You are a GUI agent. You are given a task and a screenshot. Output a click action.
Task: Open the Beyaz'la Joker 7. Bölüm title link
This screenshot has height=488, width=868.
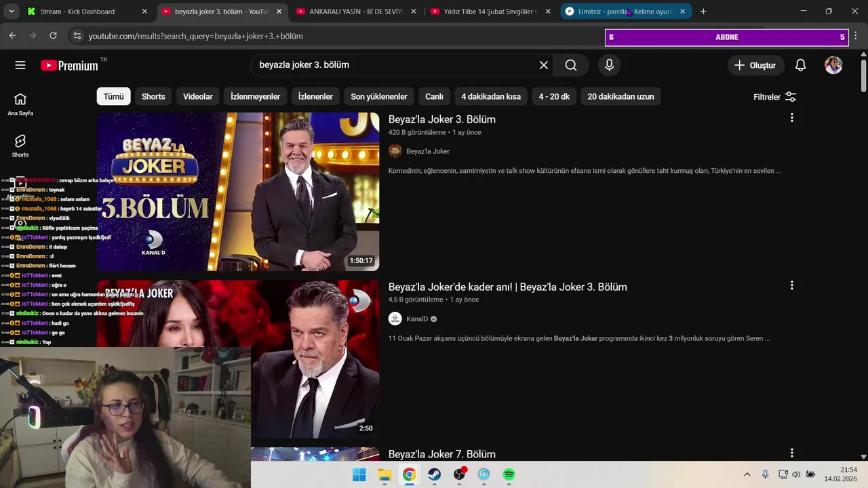click(441, 454)
